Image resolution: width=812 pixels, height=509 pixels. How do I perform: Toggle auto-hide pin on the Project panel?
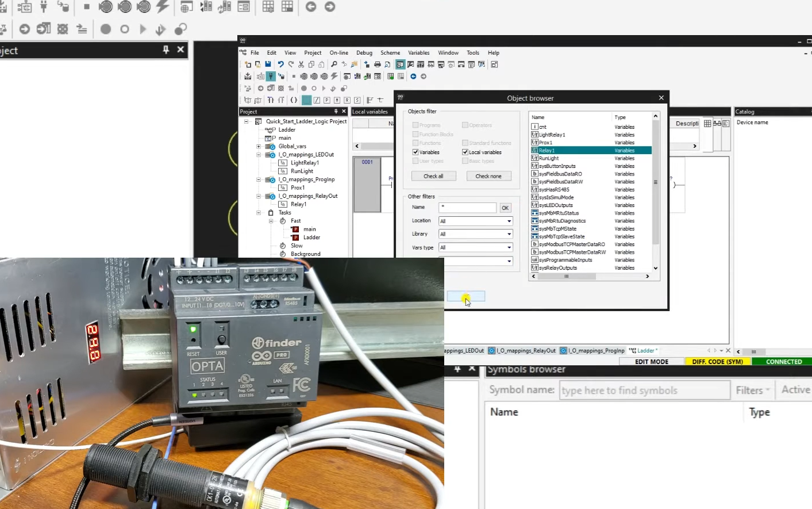[336, 111]
